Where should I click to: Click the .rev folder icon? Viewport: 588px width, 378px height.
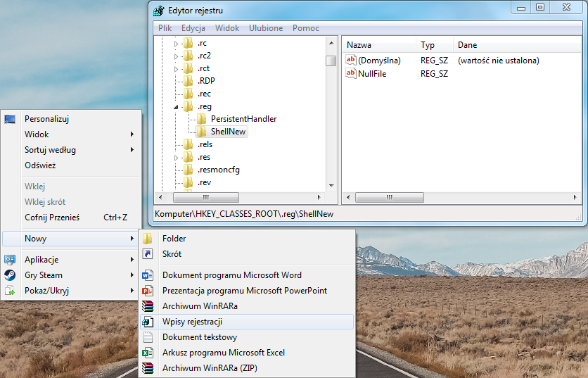click(x=188, y=182)
